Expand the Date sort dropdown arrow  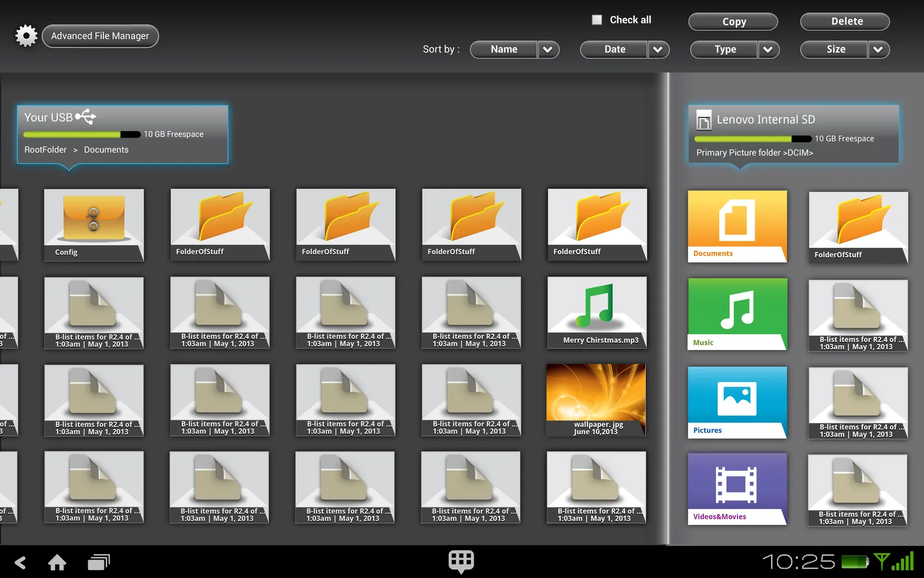[x=658, y=50]
